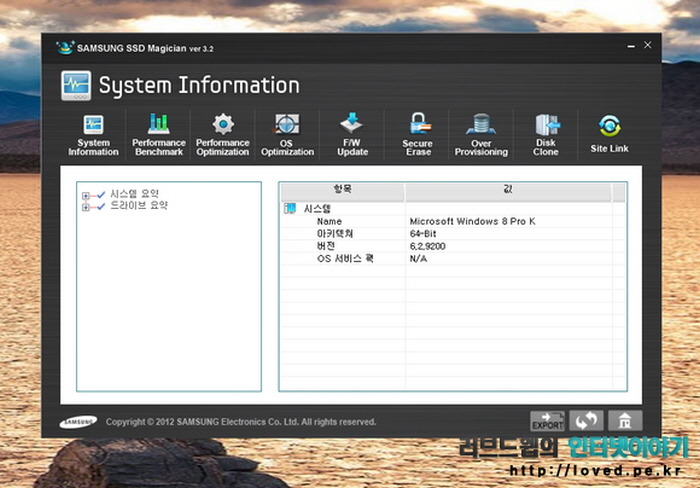Click the SSD Magician wizard hat icon
The height and width of the screenshot is (488, 700).
(65, 47)
